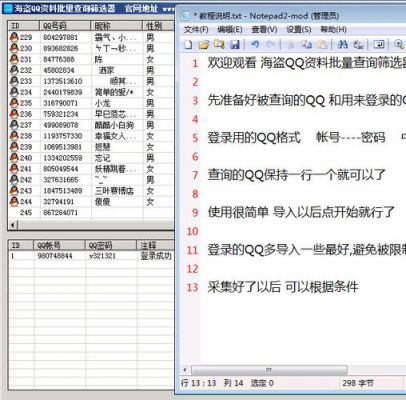Screen dimensions: 406x400
Task: Toggle word wrap from the toolbar icon
Action: tap(379, 44)
